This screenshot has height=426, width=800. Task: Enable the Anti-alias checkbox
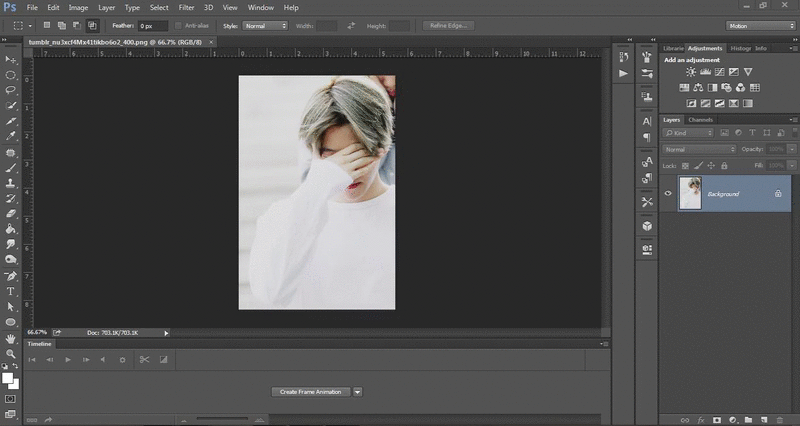click(x=178, y=24)
